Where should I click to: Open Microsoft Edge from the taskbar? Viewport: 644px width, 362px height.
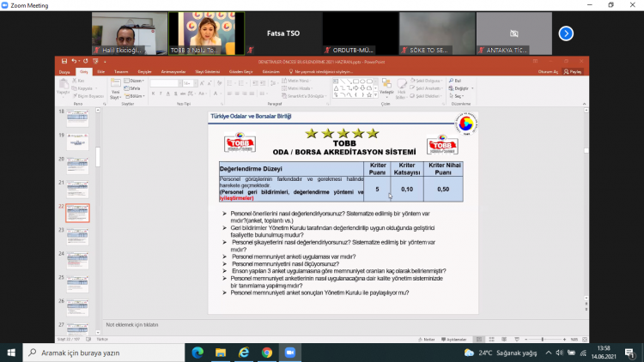(199, 353)
